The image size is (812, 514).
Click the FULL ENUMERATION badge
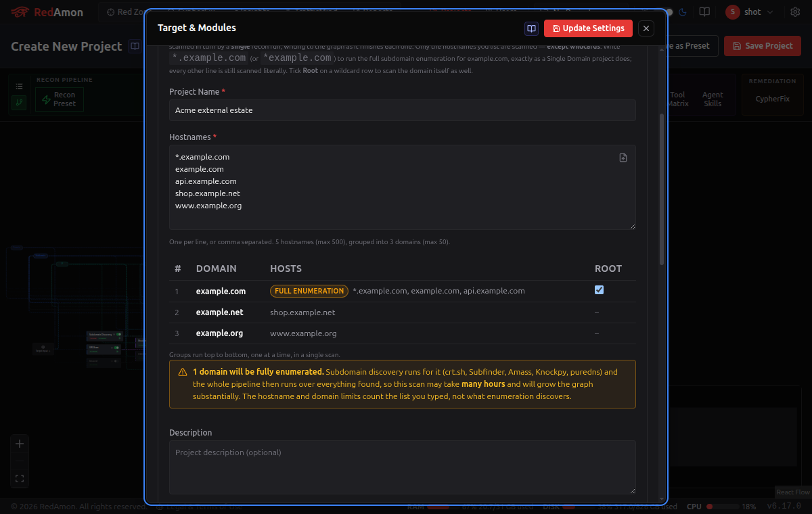click(x=309, y=291)
